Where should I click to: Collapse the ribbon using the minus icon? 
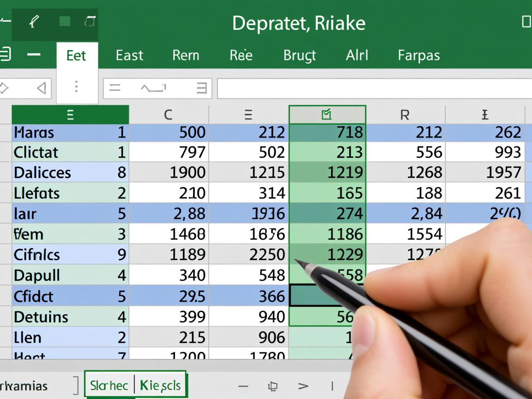point(33,54)
